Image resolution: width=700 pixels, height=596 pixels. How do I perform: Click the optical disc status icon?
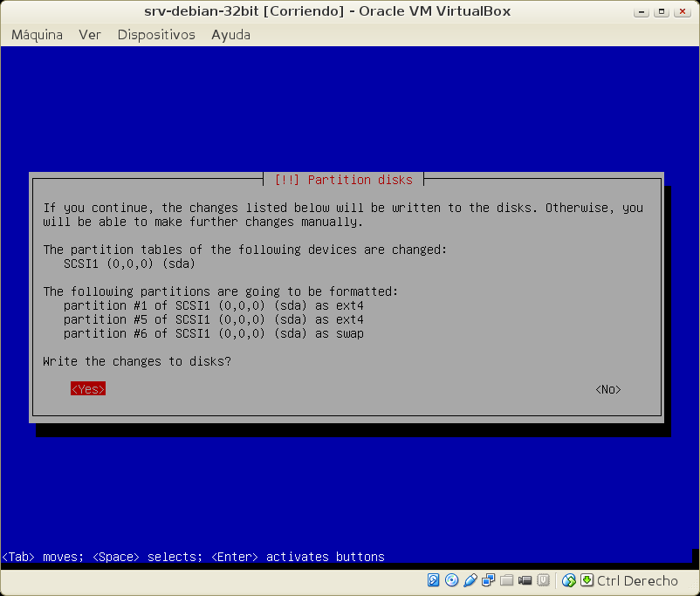[x=452, y=580]
